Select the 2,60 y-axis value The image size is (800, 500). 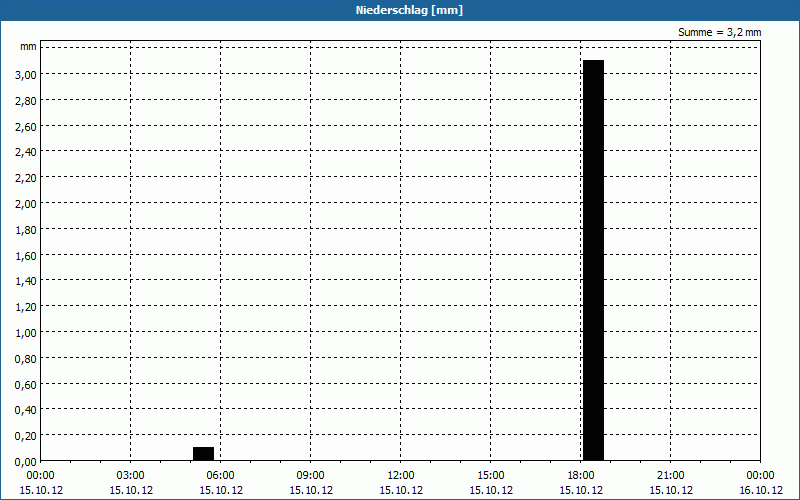26,127
